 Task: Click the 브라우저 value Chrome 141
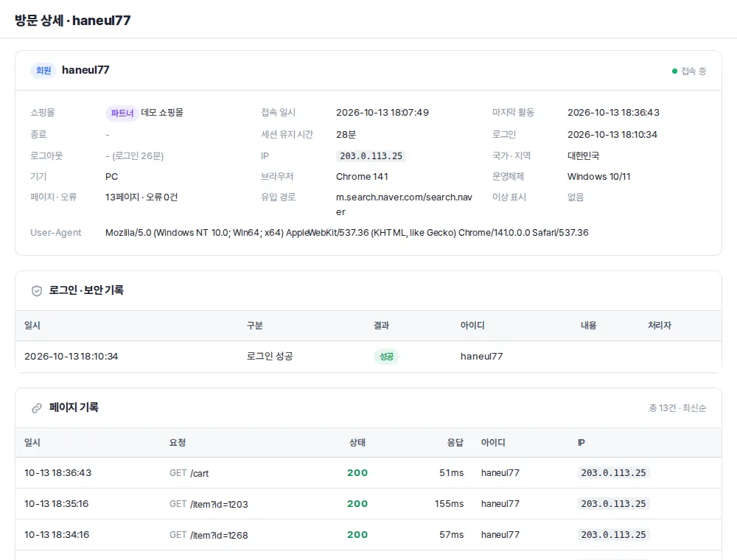click(x=362, y=177)
